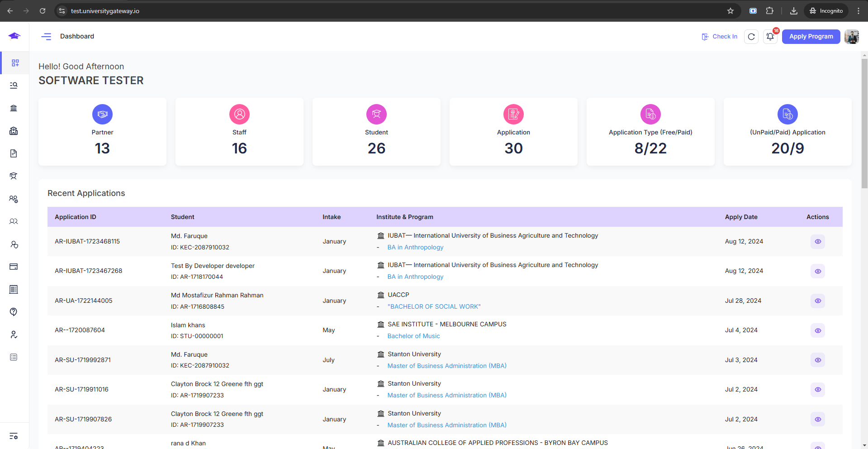Image resolution: width=868 pixels, height=449 pixels.
Task: View application AR-SU-1719992871 via eye icon
Action: pos(817,360)
